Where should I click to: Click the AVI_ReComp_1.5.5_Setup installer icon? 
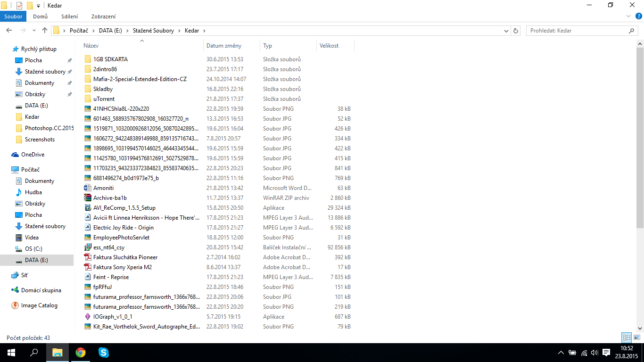[87, 208]
